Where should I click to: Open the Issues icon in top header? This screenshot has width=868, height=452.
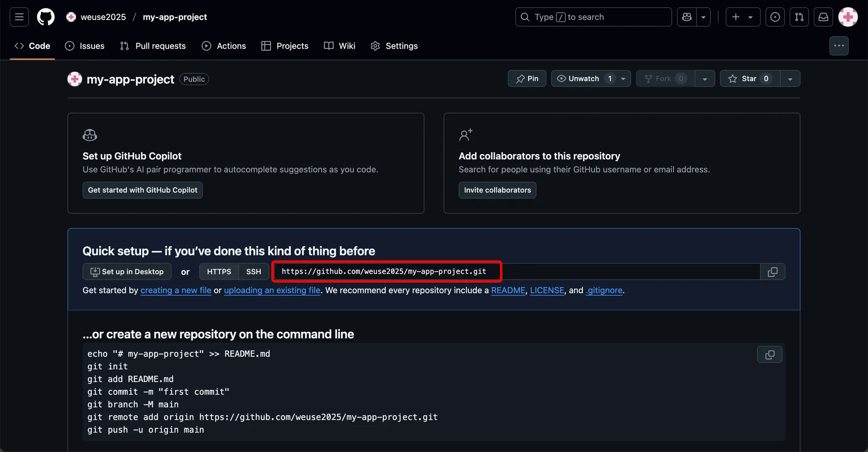[x=775, y=17]
